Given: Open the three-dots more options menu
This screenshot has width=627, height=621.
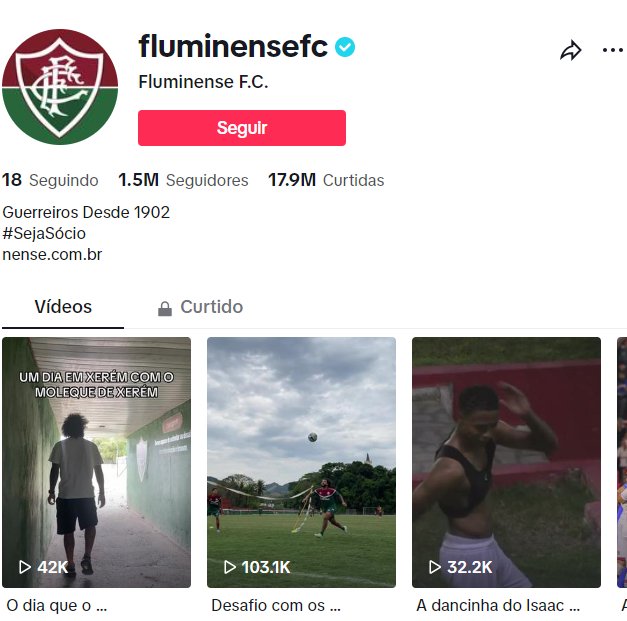Looking at the screenshot, I should point(613,50).
